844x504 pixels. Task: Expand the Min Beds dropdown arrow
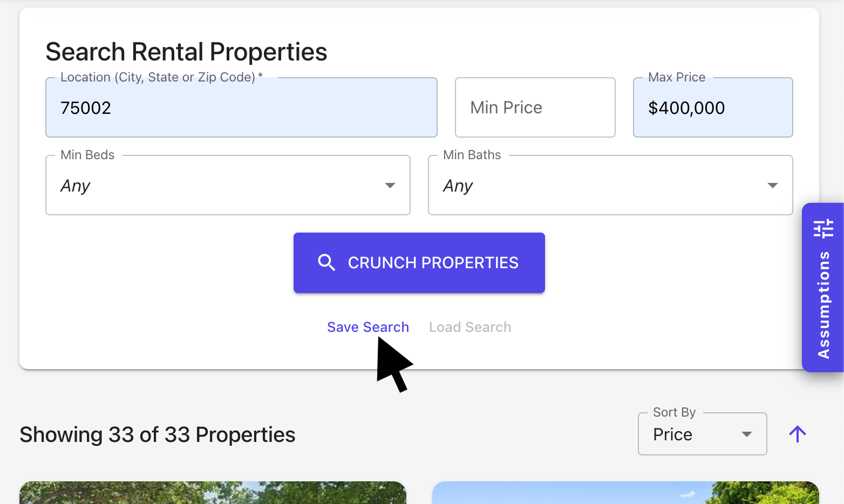390,186
